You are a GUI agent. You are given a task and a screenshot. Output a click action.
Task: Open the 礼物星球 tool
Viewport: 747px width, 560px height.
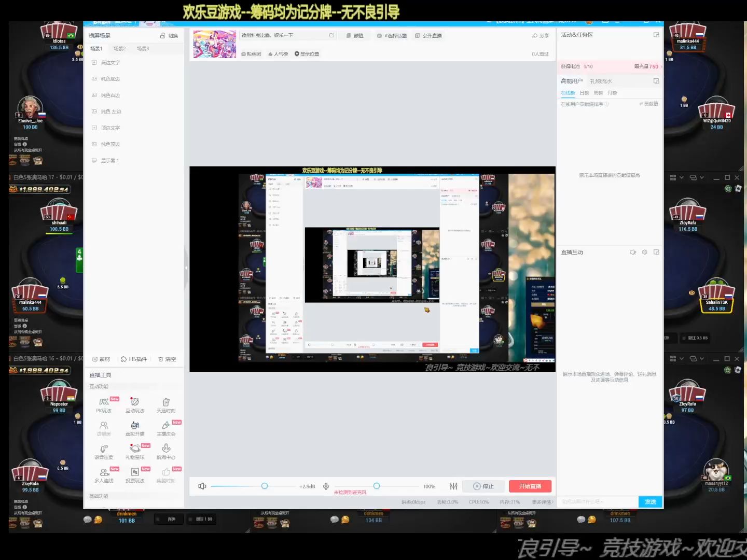click(x=135, y=452)
